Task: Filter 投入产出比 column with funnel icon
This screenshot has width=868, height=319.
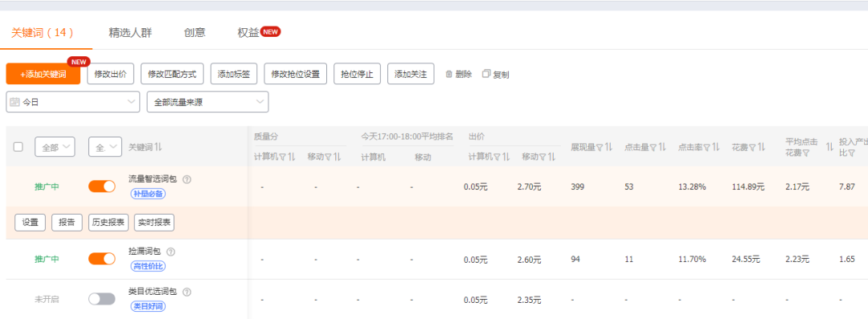Action: click(851, 153)
